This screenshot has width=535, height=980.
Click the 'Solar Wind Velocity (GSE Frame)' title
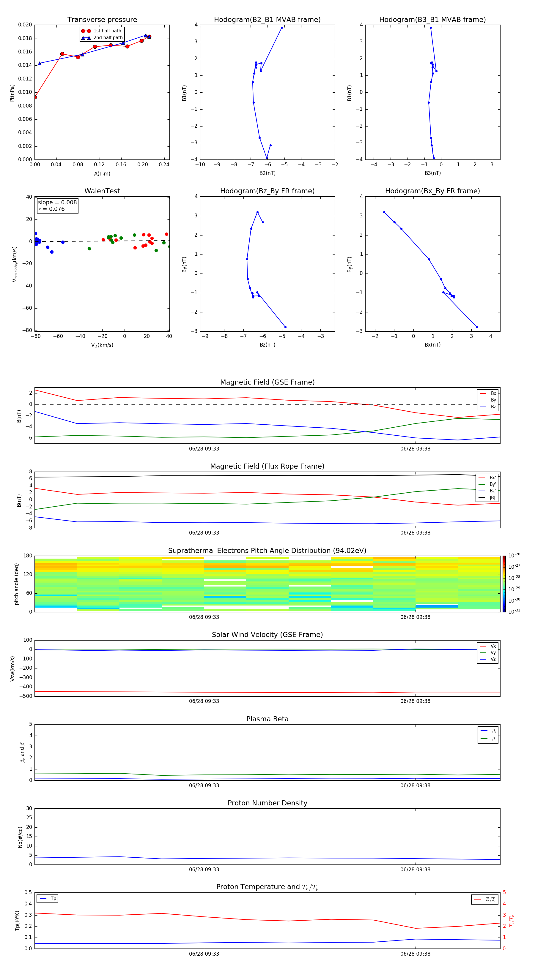[x=267, y=635]
